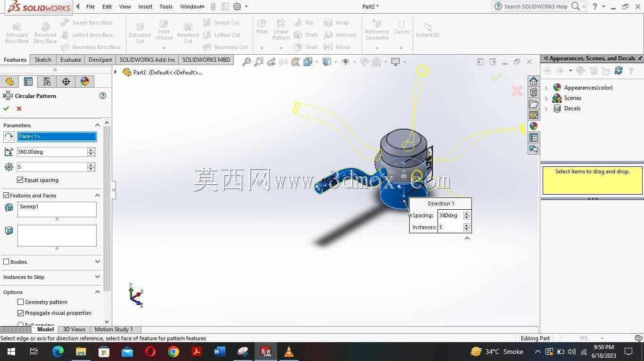This screenshot has height=361, width=644.
Task: Open Windows notification center icon
Action: (628, 352)
